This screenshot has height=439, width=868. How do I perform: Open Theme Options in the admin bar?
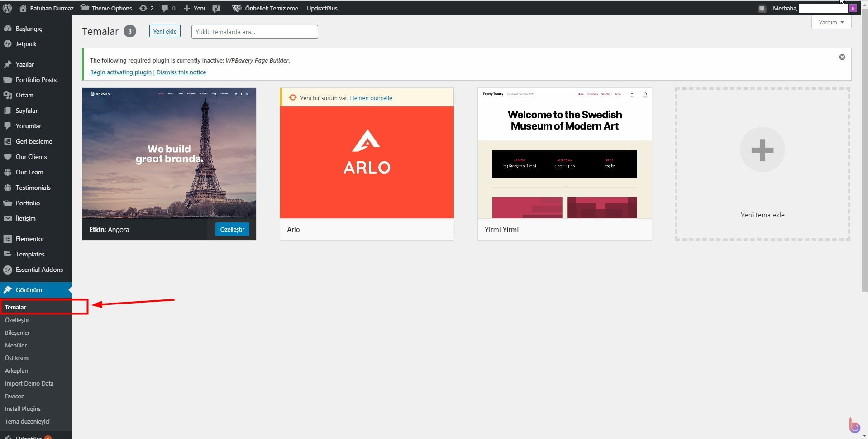click(106, 8)
